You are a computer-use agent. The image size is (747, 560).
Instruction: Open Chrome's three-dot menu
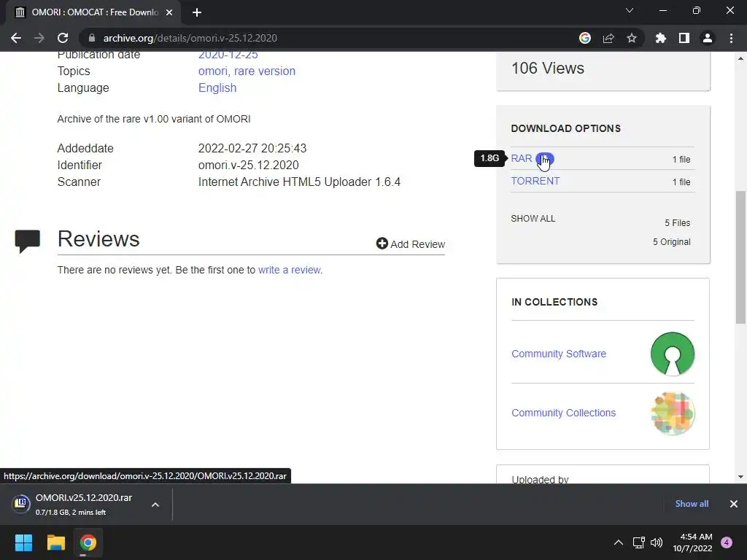coord(731,38)
